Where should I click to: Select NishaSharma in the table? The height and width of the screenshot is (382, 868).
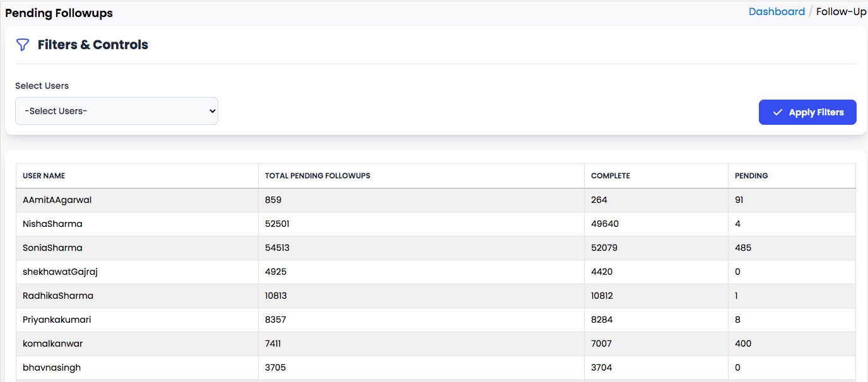52,224
